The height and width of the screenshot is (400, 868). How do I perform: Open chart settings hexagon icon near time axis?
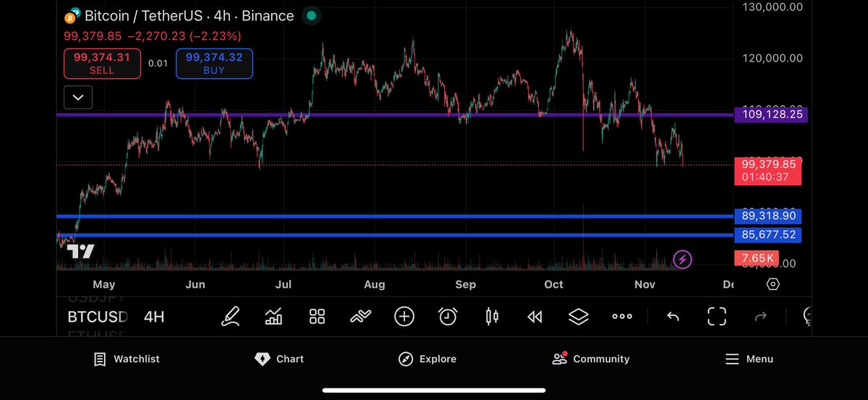coord(773,284)
